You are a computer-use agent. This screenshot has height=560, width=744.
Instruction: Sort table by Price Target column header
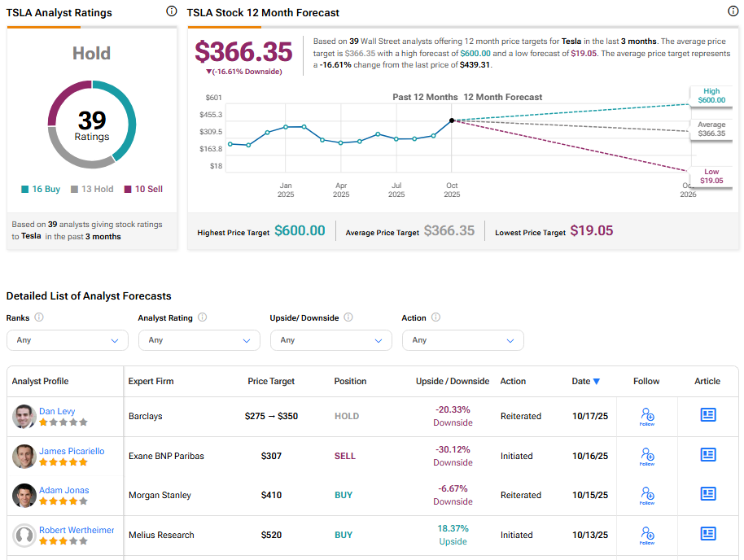tap(271, 381)
